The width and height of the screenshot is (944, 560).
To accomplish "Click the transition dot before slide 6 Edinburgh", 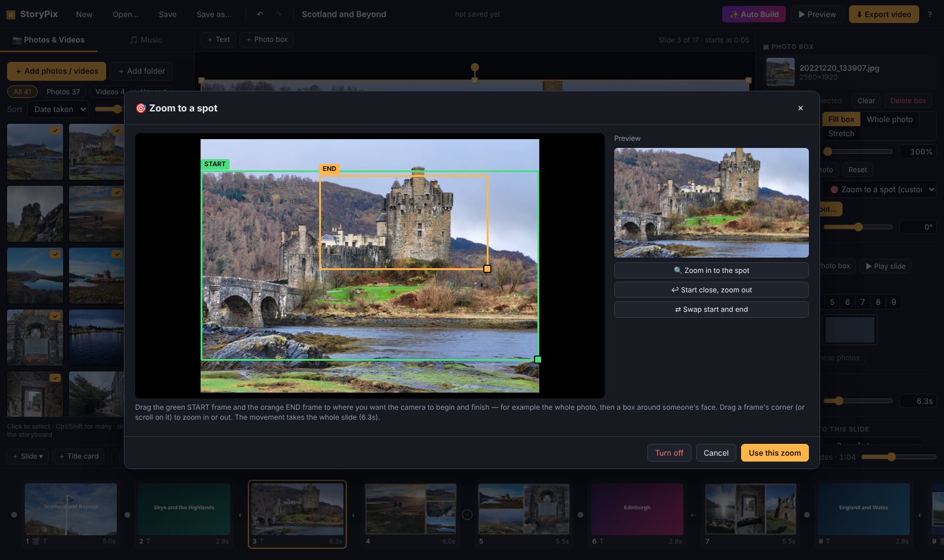I will point(580,515).
